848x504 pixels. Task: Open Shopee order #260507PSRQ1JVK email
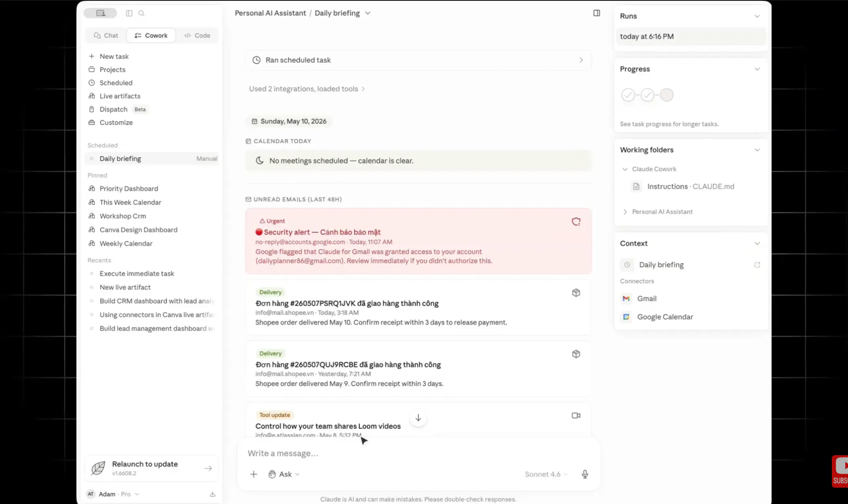418,307
